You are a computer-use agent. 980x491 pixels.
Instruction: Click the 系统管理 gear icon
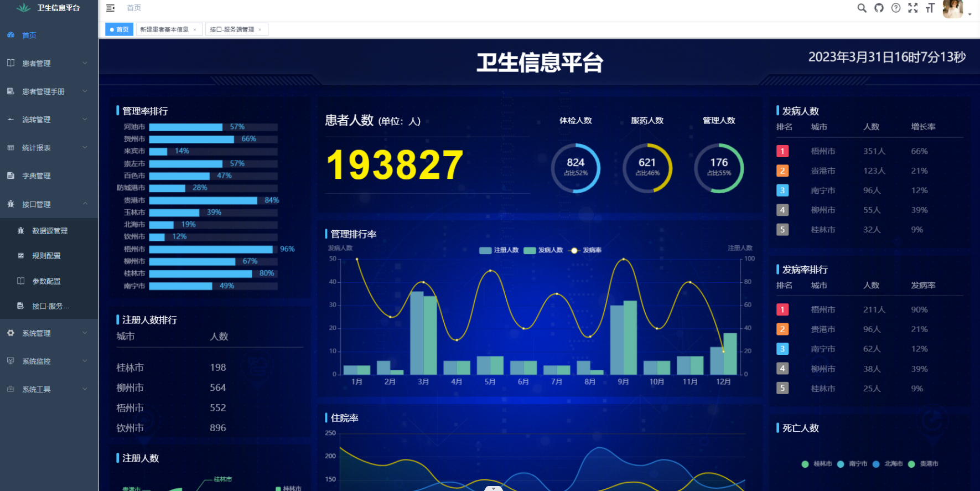tap(11, 333)
